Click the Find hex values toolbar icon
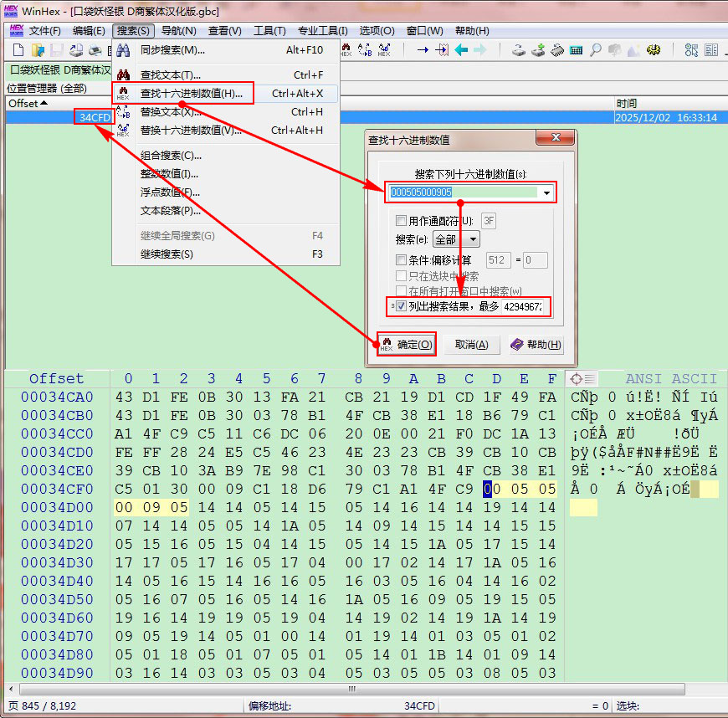This screenshot has height=718, width=728. click(346, 49)
